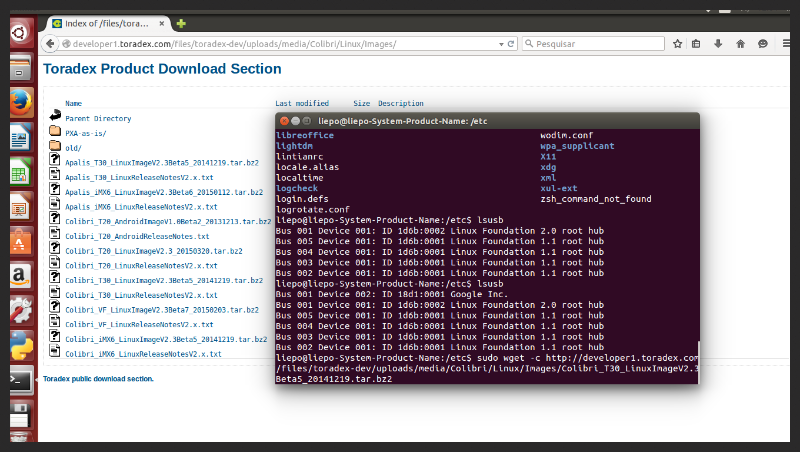This screenshot has width=800, height=452.
Task: Download Colibri_T20_AndroidImageV1.0Beta2 tarball
Action: coord(168,221)
